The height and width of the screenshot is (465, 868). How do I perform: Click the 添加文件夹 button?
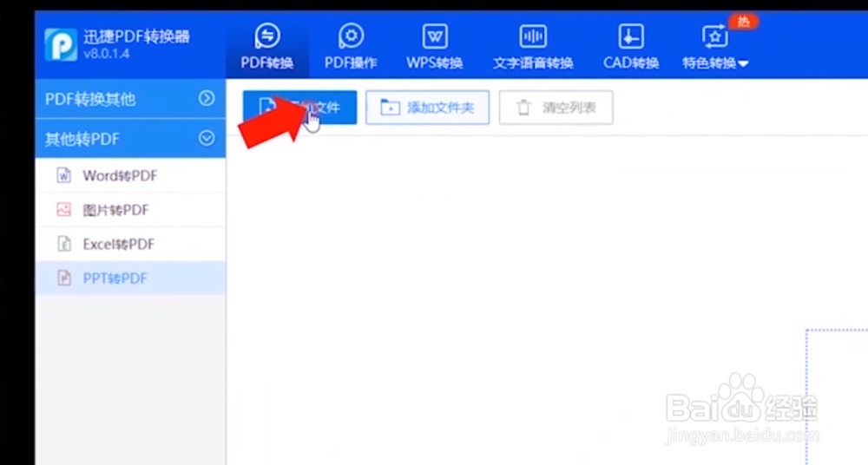(x=427, y=108)
